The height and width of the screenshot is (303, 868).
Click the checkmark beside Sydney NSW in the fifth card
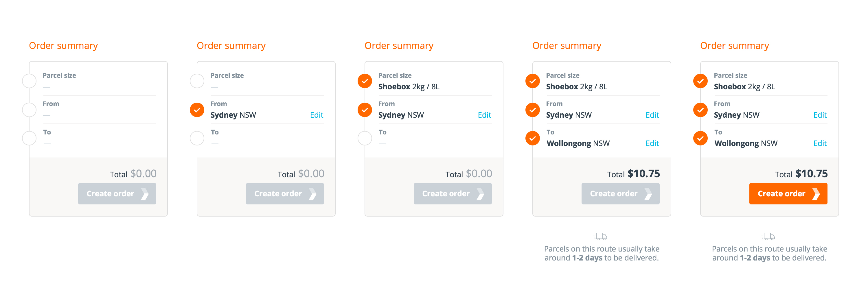[700, 110]
